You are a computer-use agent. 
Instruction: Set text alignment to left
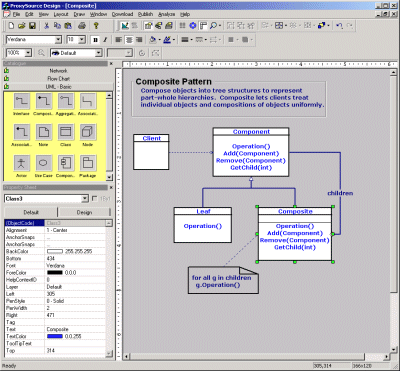(x=118, y=40)
